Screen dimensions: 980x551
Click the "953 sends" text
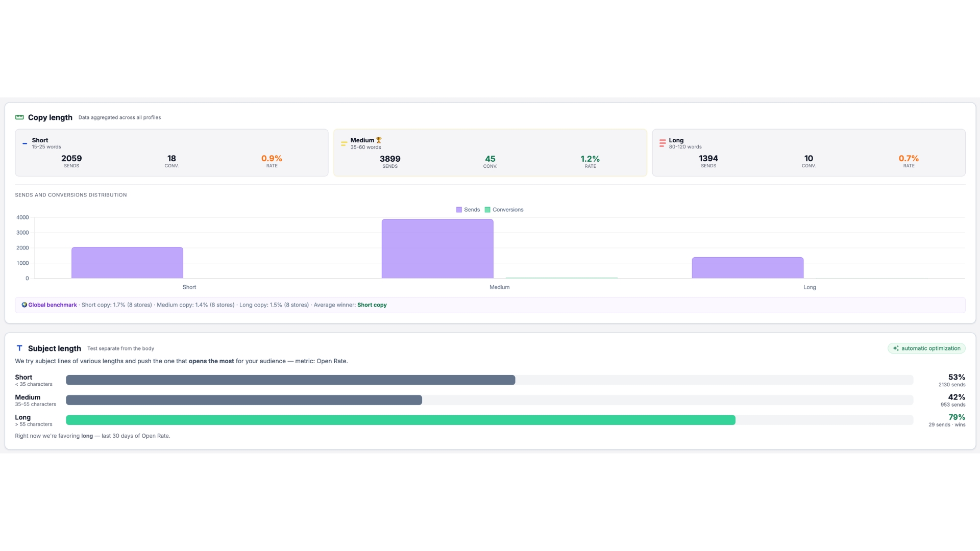pyautogui.click(x=953, y=405)
